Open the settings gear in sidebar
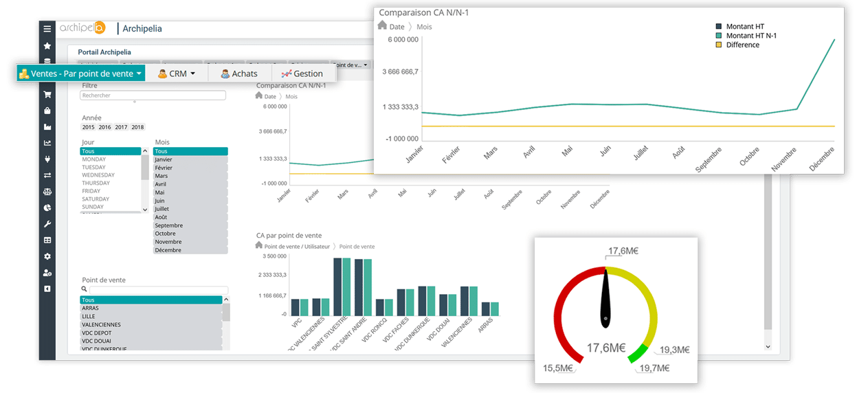Viewport: 868px width, 393px height. coord(47,256)
